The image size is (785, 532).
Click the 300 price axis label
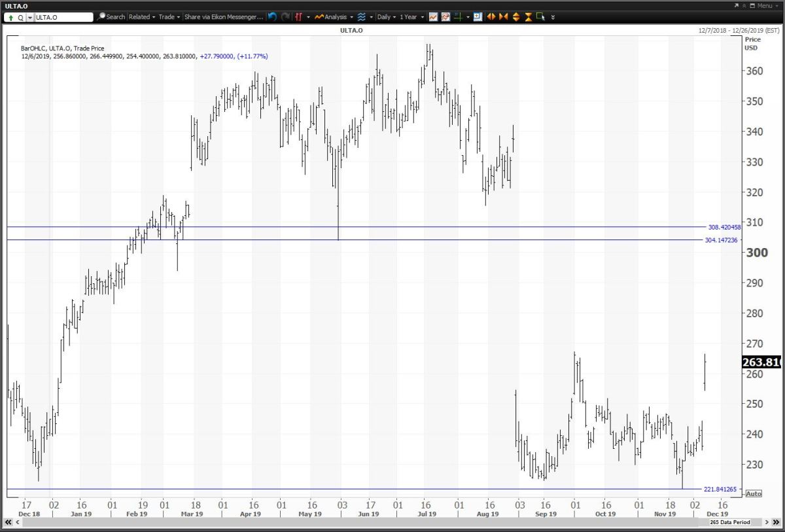point(758,253)
